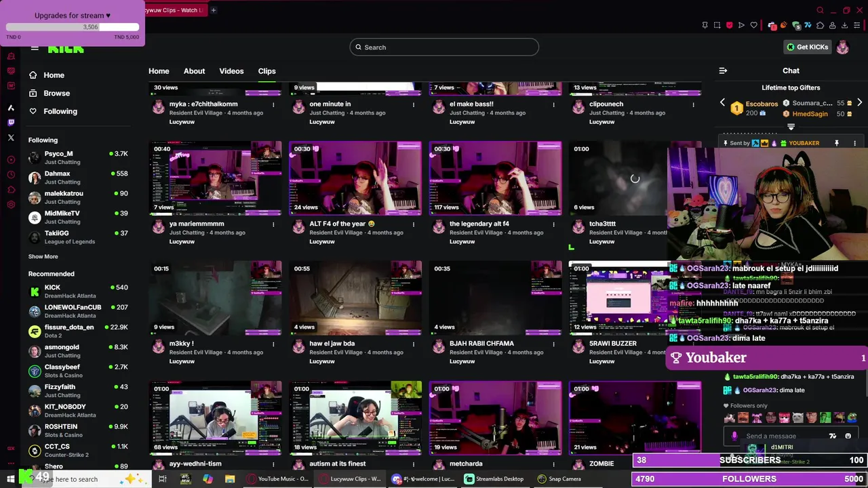Viewport: 868px width, 488px height.
Task: Click the Upgrades for stream progress bar
Action: pos(72,27)
